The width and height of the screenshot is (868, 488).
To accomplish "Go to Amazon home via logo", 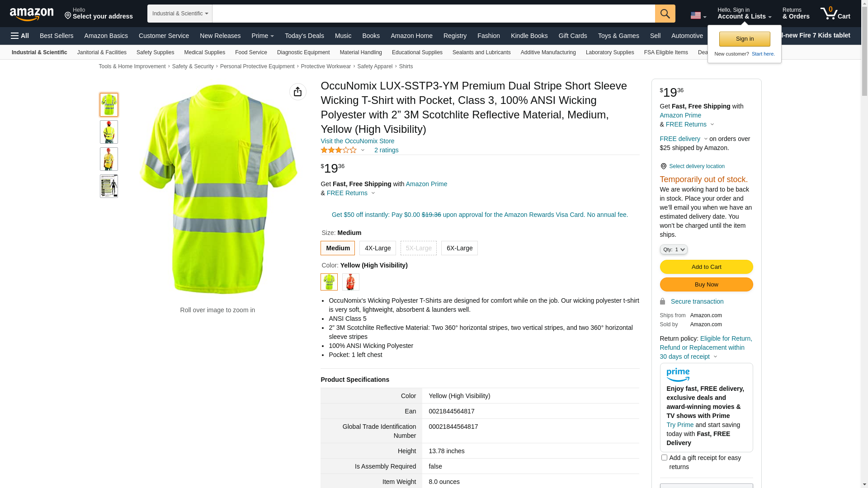I will pyautogui.click(x=32, y=14).
